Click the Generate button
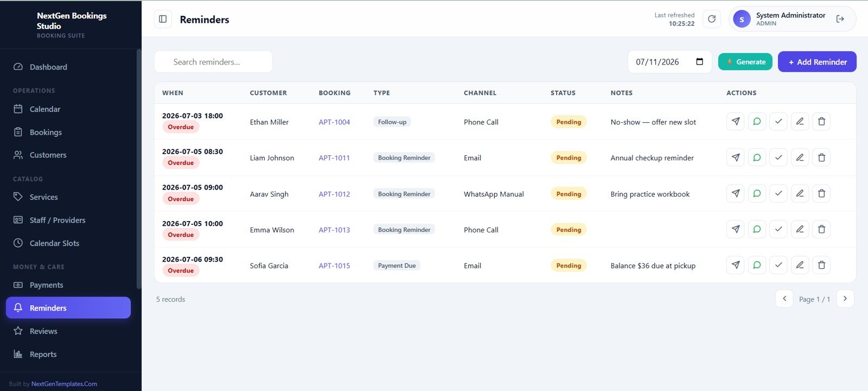The image size is (868, 391). 745,62
